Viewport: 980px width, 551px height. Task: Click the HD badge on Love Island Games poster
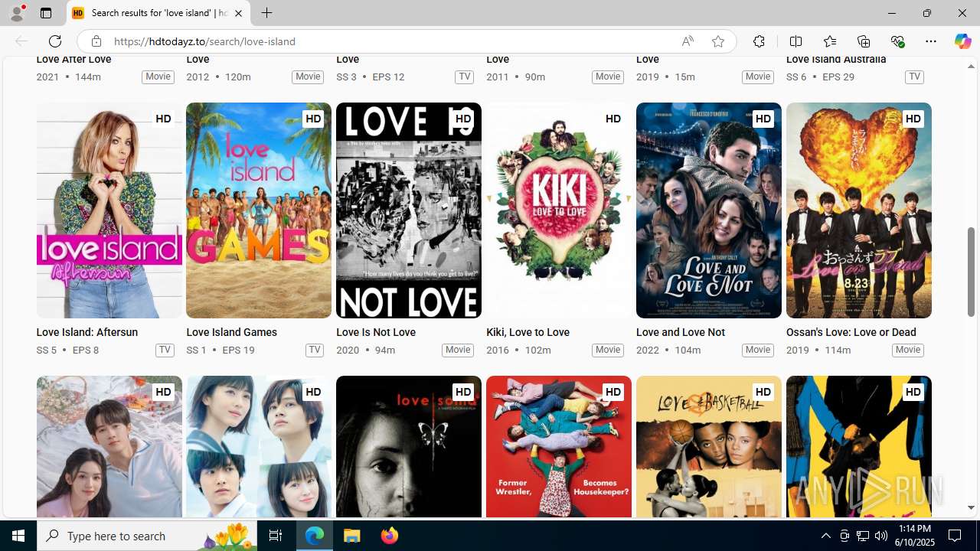pos(313,119)
